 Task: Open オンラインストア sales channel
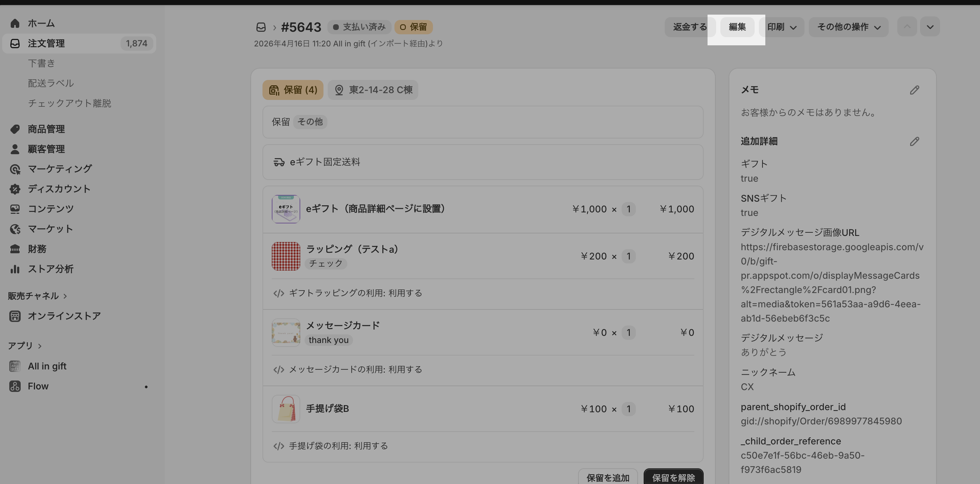tap(64, 316)
